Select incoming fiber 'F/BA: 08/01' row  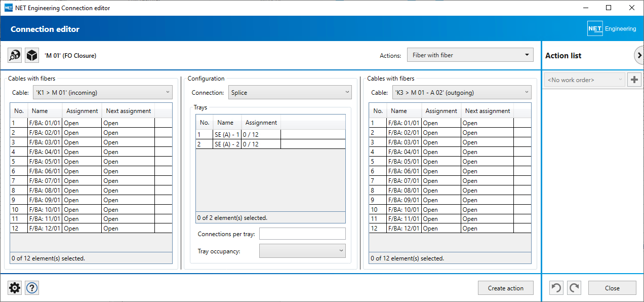point(91,190)
